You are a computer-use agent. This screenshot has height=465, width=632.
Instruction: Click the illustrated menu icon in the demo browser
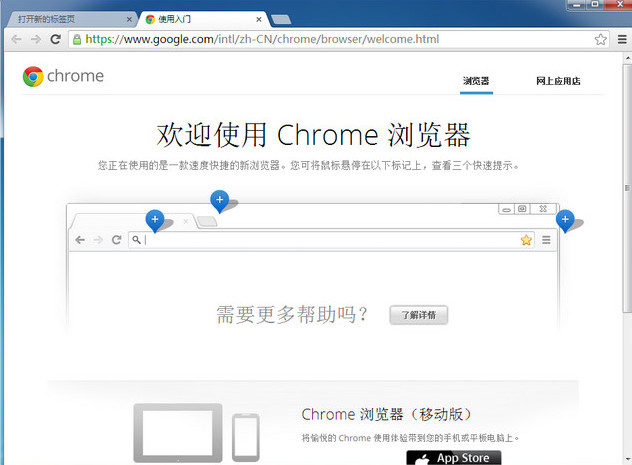546,240
